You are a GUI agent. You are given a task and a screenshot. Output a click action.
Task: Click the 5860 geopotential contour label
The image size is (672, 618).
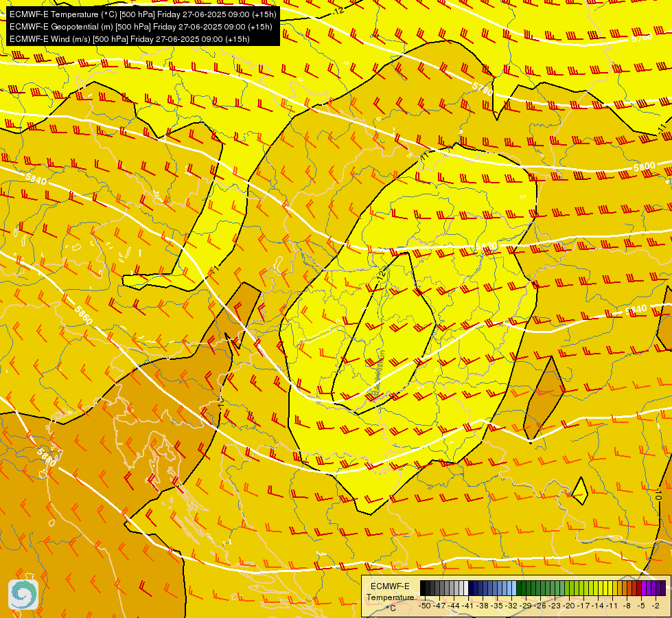83,314
